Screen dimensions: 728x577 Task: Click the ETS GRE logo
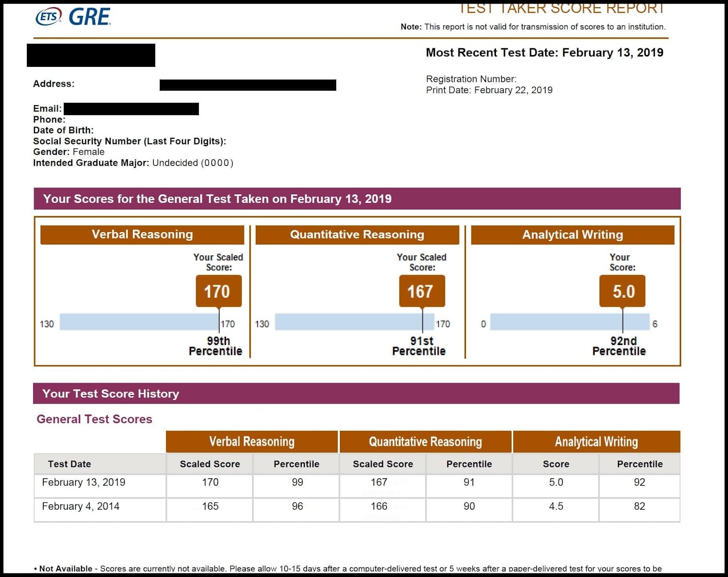pyautogui.click(x=73, y=17)
